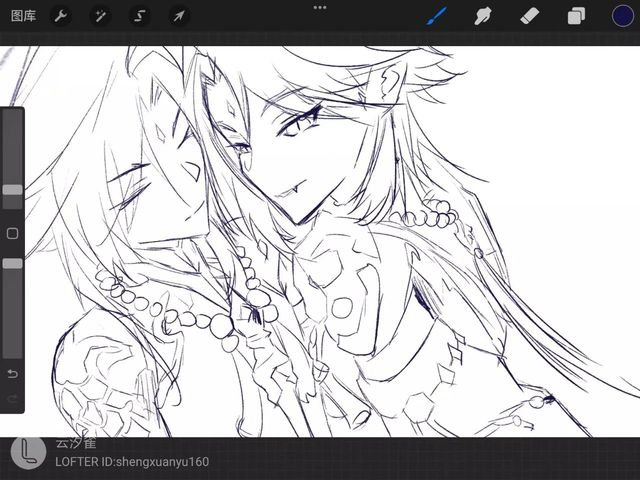The height and width of the screenshot is (480, 640).
Task: Click the brush opacity slider handle
Action: tap(13, 263)
